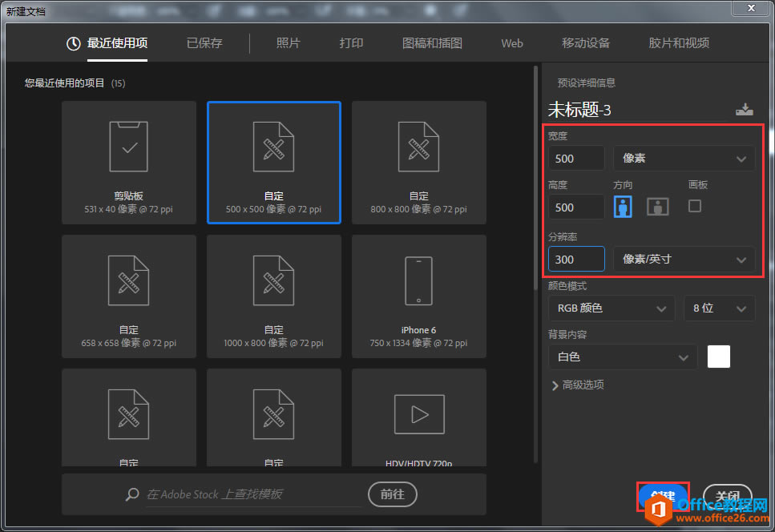Open the 白色 background content dropdown
The height and width of the screenshot is (532, 775).
point(623,357)
